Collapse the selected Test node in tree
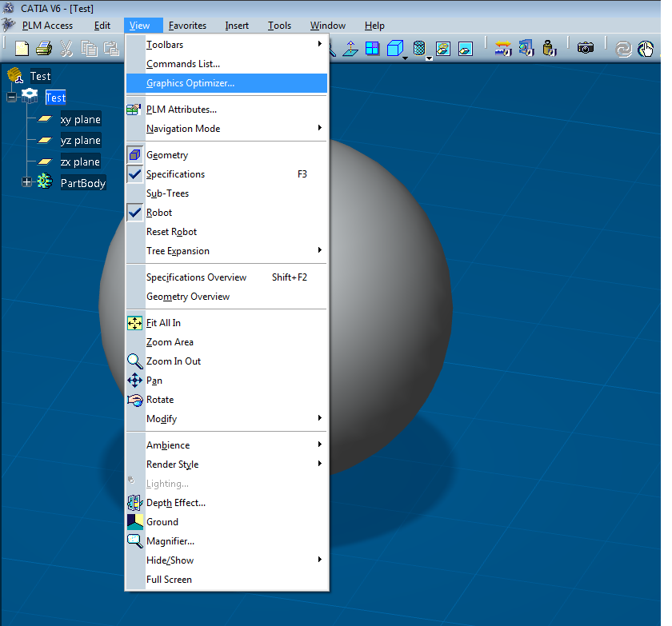Screen dimensions: 672x626 [11, 97]
